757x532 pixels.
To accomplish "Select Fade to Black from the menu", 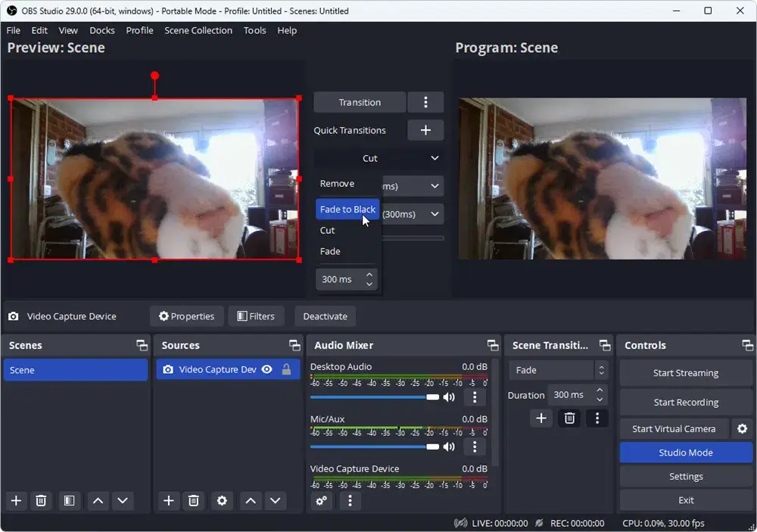I will click(x=347, y=209).
